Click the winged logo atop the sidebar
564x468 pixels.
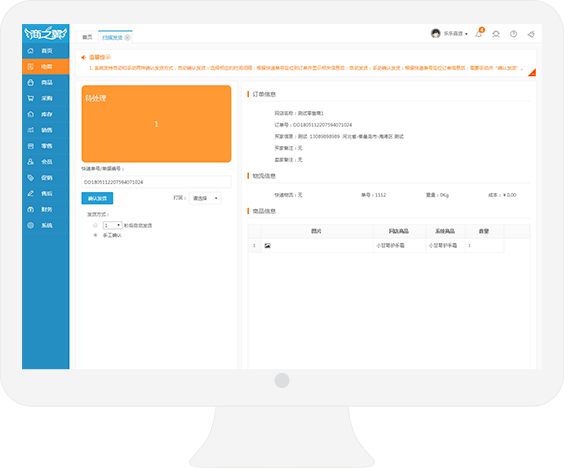[45, 33]
